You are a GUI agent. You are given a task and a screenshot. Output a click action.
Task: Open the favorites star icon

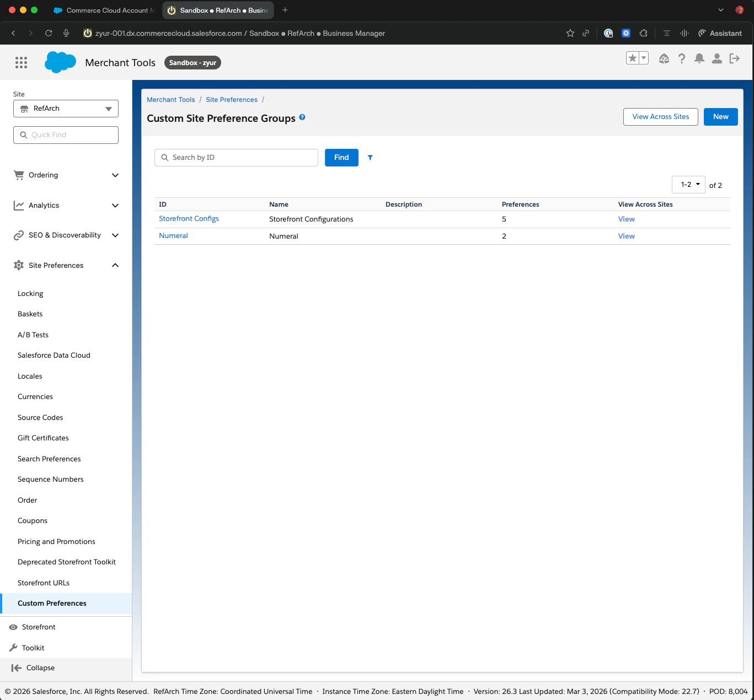coord(633,58)
